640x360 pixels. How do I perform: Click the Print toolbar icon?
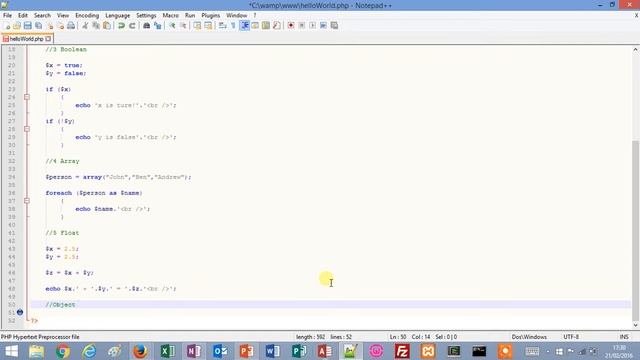click(71, 26)
